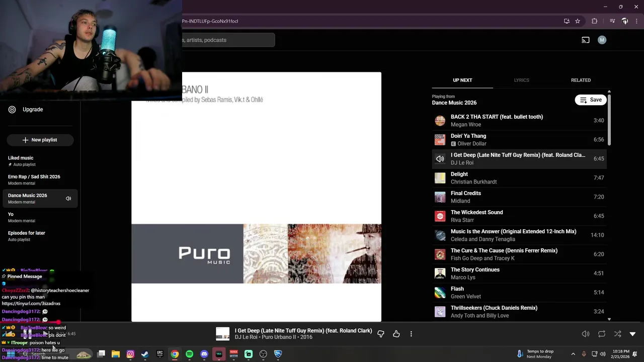Viewport: 644px width, 362px height.
Task: Open Chrome extensions puzzle icon
Action: click(x=594, y=21)
